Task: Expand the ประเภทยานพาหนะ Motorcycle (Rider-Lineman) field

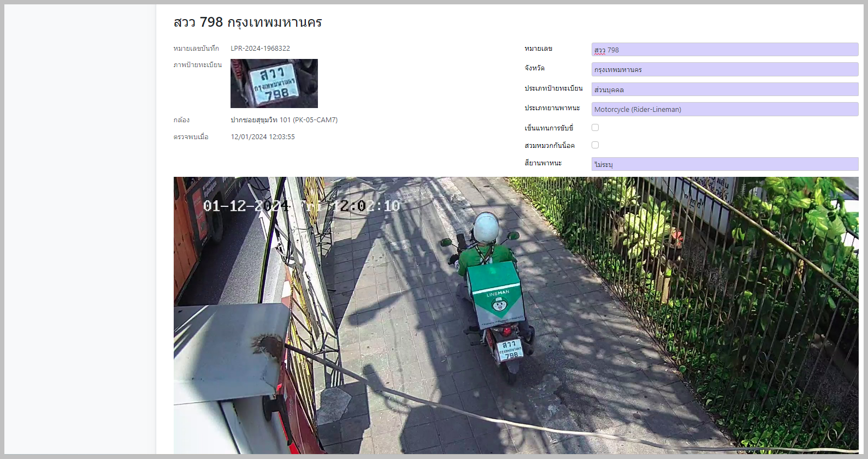Action: pos(724,109)
